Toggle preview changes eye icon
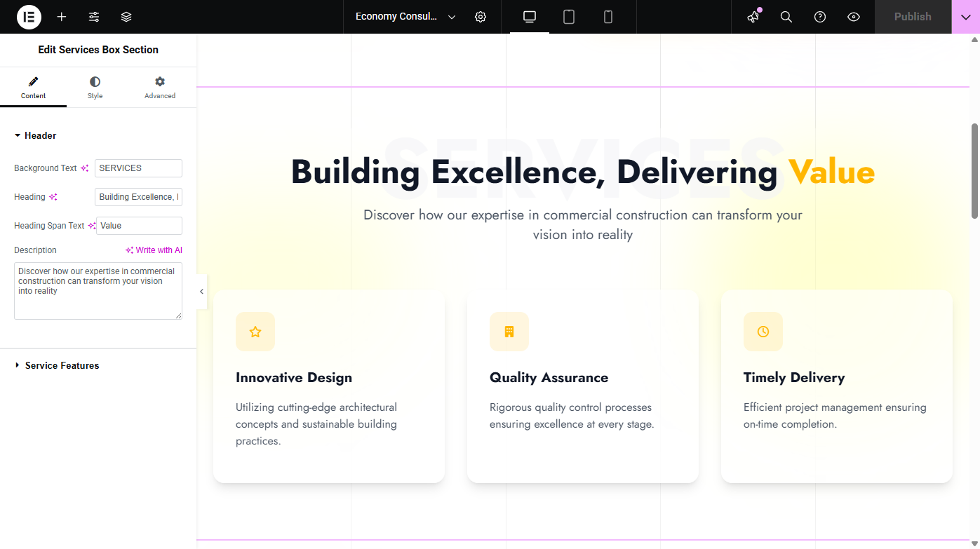The height and width of the screenshot is (549, 980). click(x=854, y=17)
